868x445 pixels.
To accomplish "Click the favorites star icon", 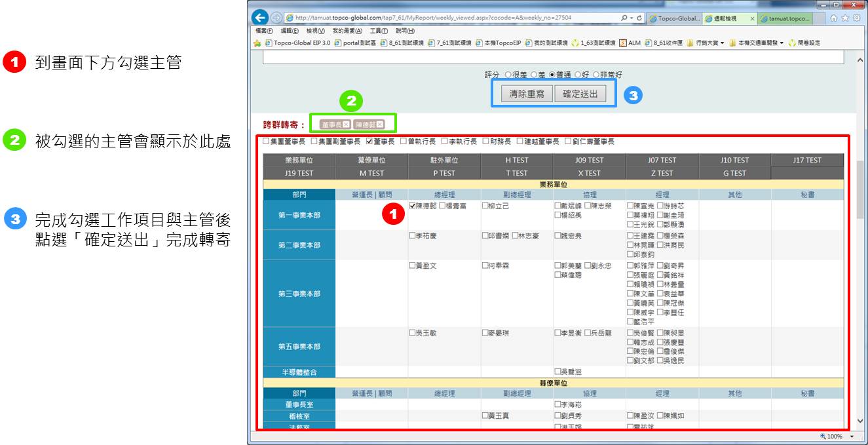I will [845, 18].
